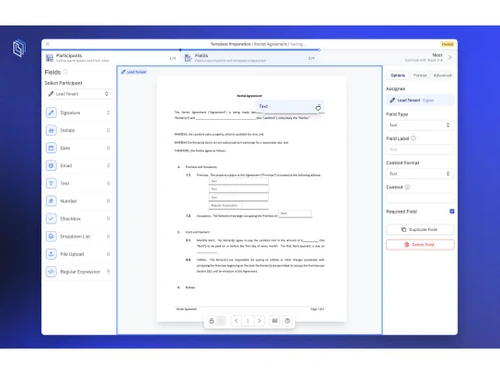This screenshot has width=500, height=375.
Task: Click the Initials row drag handle
Action: click(108, 130)
